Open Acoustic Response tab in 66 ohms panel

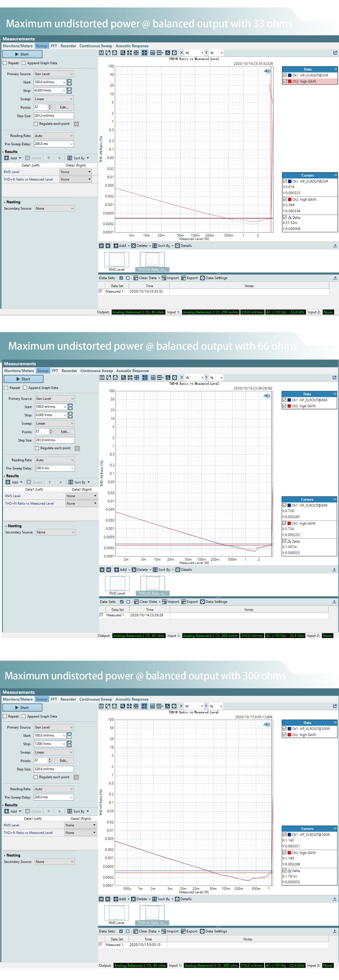tap(132, 371)
